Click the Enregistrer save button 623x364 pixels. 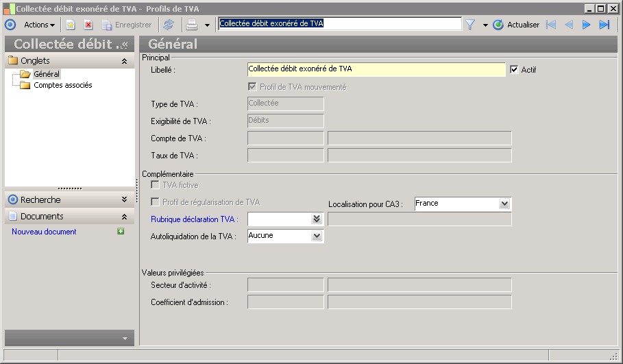(127, 25)
